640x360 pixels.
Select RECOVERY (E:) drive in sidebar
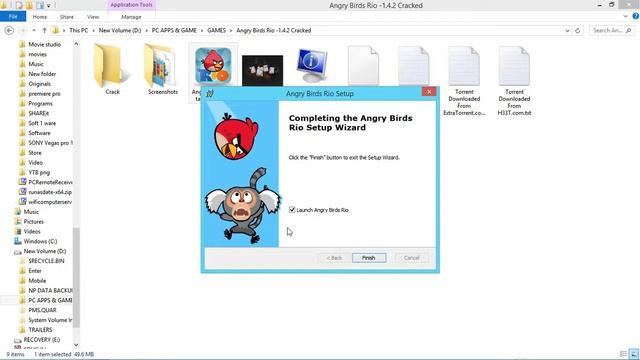click(x=42, y=340)
